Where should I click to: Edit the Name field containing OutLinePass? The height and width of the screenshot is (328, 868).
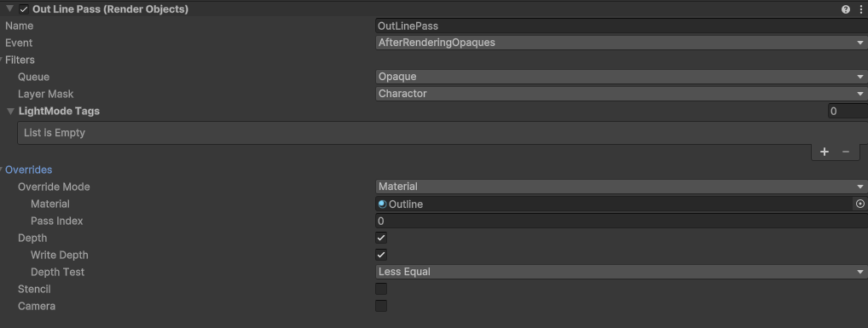coord(621,26)
